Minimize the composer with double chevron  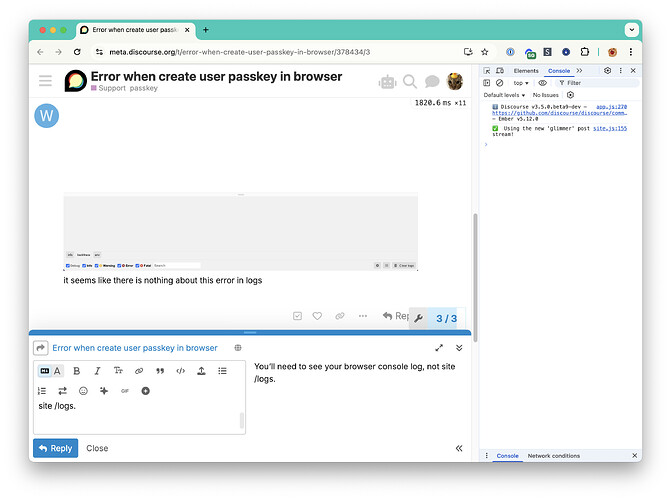(x=459, y=348)
